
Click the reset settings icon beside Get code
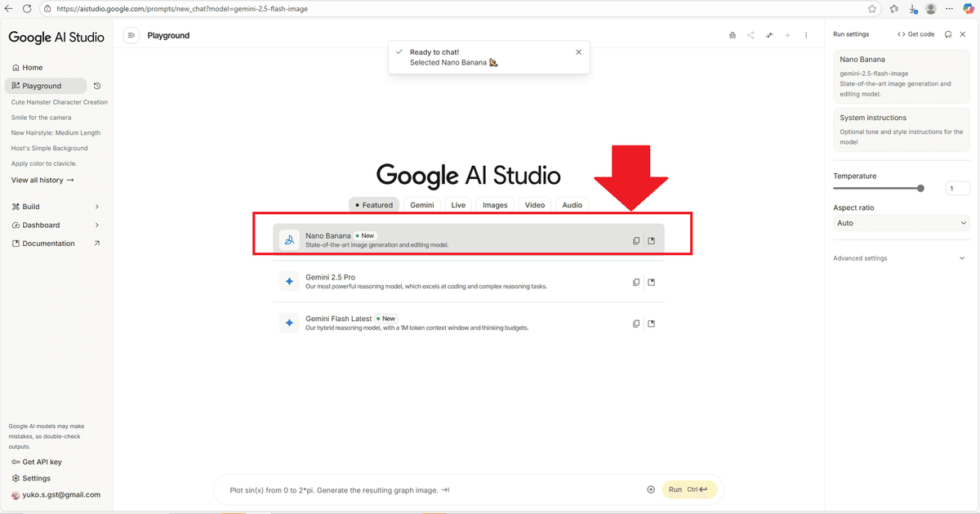tap(948, 34)
